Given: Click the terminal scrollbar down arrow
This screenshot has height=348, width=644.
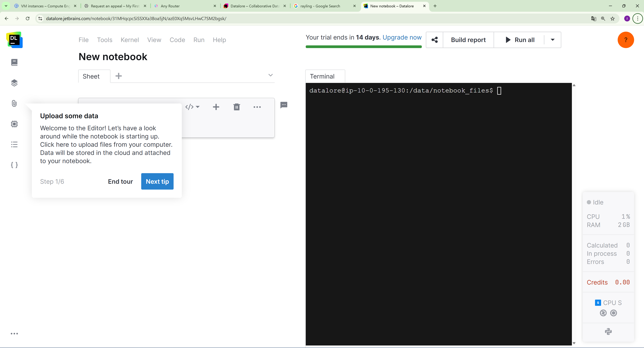Looking at the screenshot, I should click(x=574, y=343).
